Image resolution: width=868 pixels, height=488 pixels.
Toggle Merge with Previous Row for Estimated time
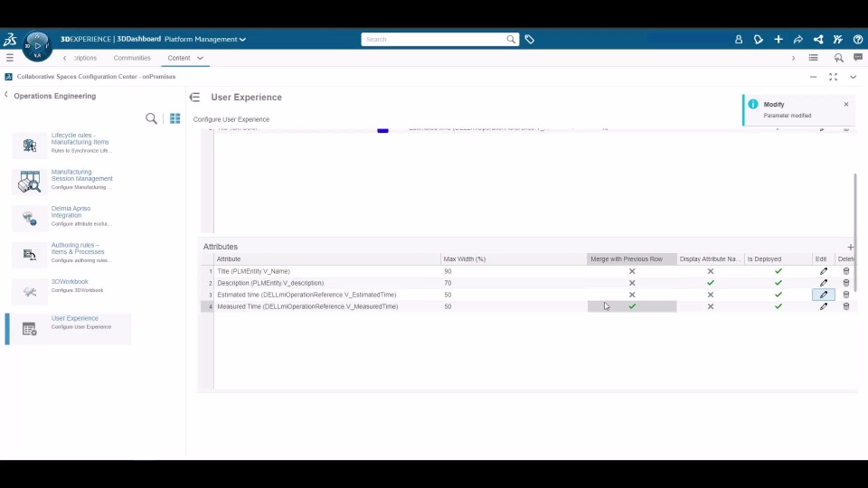coord(632,295)
